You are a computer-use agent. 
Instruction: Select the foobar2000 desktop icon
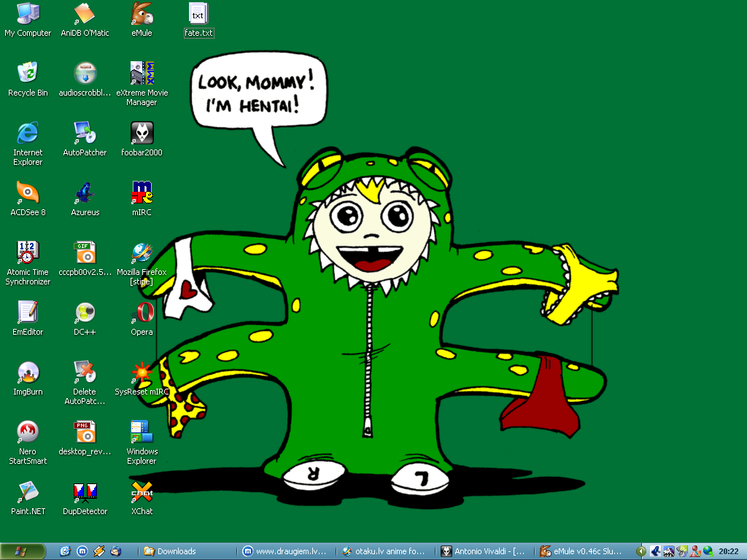point(142,139)
